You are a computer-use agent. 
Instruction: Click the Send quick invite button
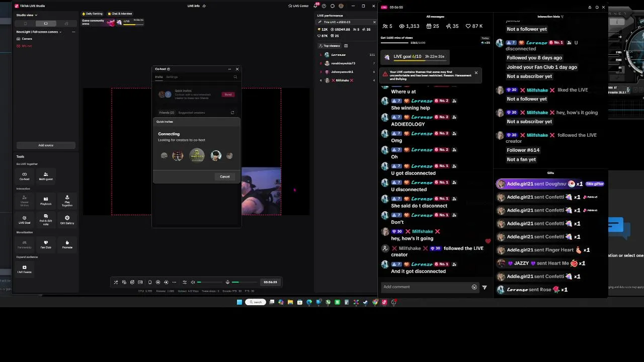(x=228, y=95)
